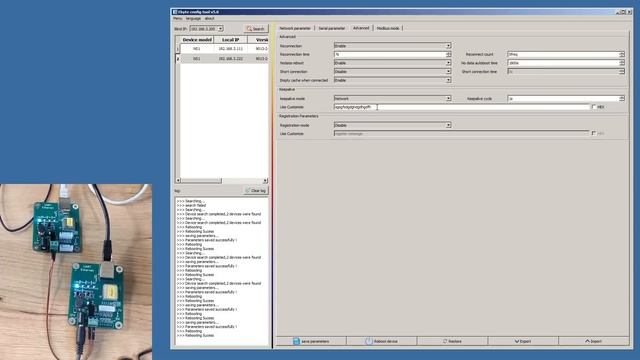Click the Search button with magnifier icon
The image size is (640, 360).
[x=256, y=29]
